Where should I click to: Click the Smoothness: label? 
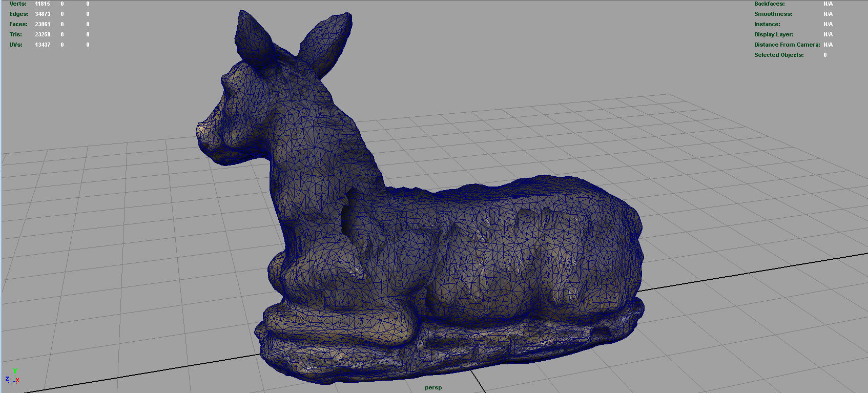(773, 14)
